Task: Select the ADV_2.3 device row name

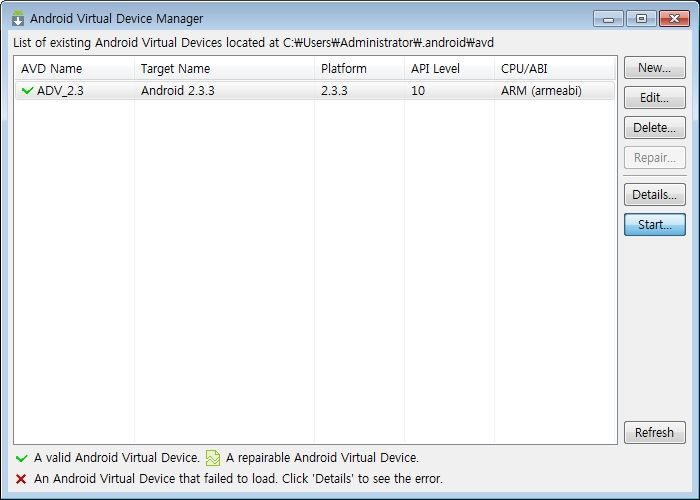Action: pos(60,91)
